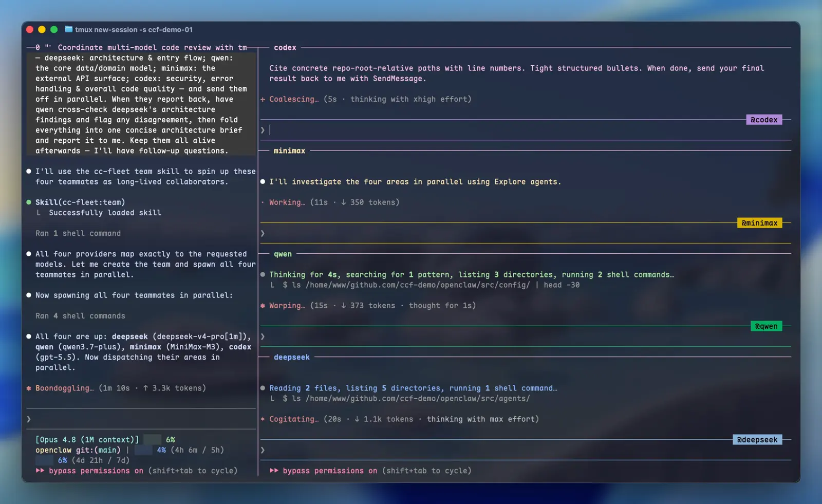The height and width of the screenshot is (504, 822).
Task: Select the 'minimax' pane title
Action: pos(289,151)
